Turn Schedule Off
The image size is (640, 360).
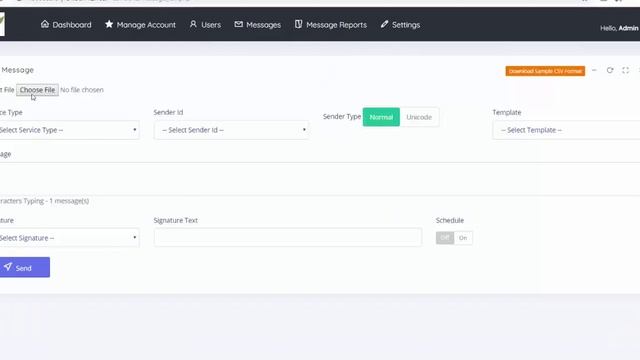coord(445,238)
